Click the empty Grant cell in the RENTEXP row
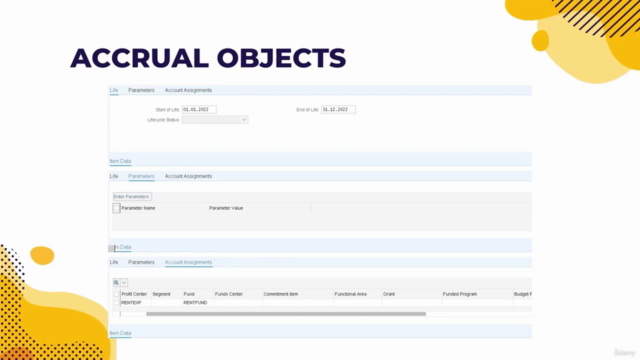This screenshot has height=360, width=640. point(412,303)
